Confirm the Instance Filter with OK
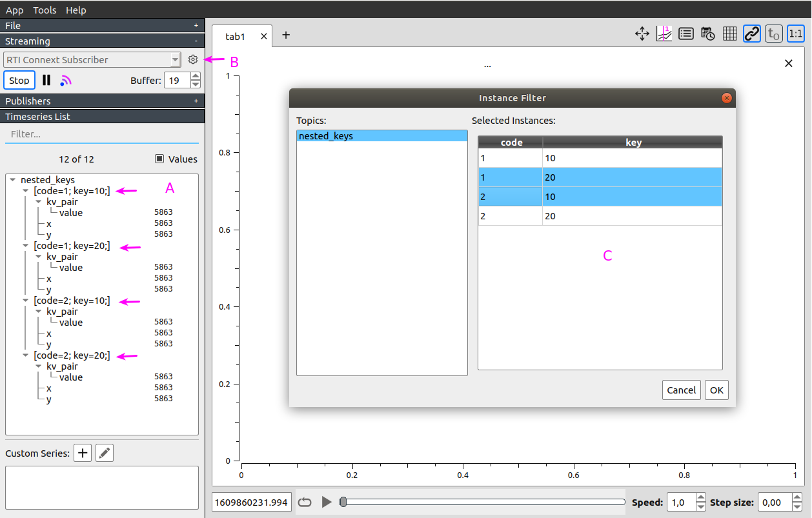 (x=716, y=390)
